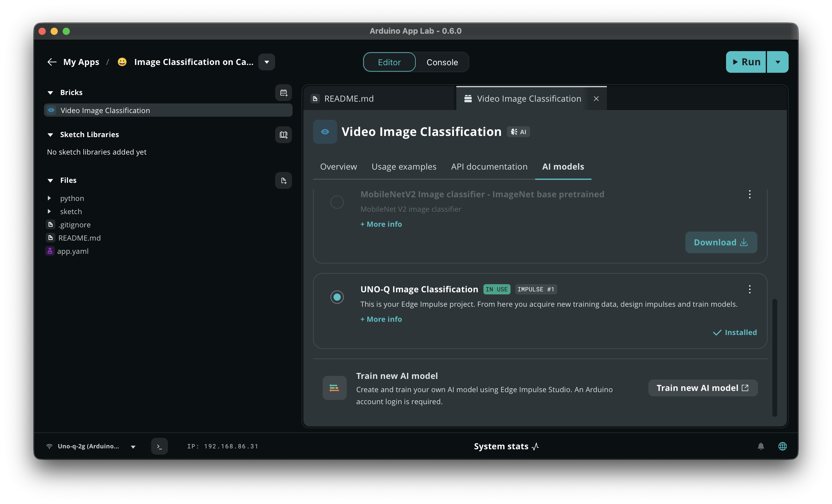This screenshot has width=832, height=504.
Task: Expand the python folder
Action: point(49,198)
